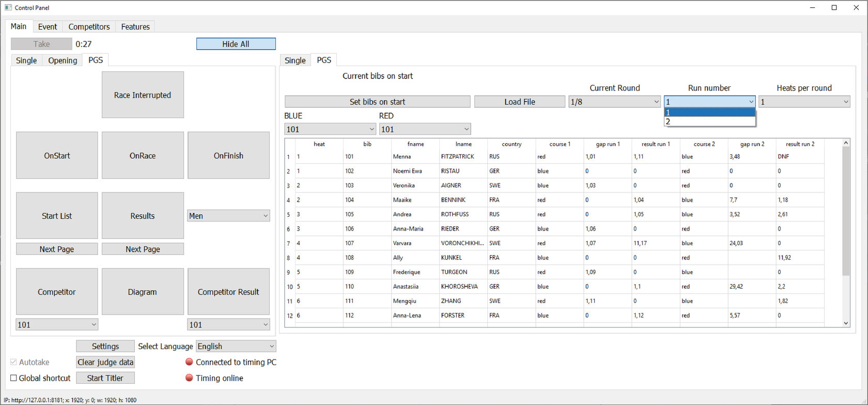Choose option 2 in the Run number list

[709, 122]
